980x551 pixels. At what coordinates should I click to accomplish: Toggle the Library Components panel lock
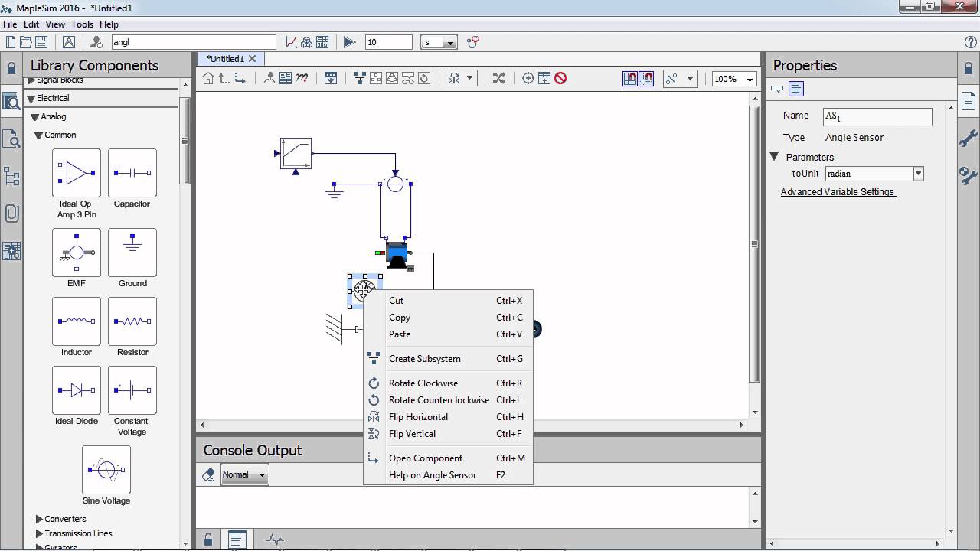coord(11,67)
